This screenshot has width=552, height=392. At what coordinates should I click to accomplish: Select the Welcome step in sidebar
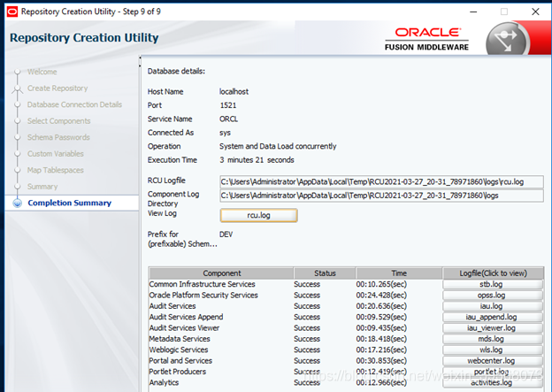[42, 72]
